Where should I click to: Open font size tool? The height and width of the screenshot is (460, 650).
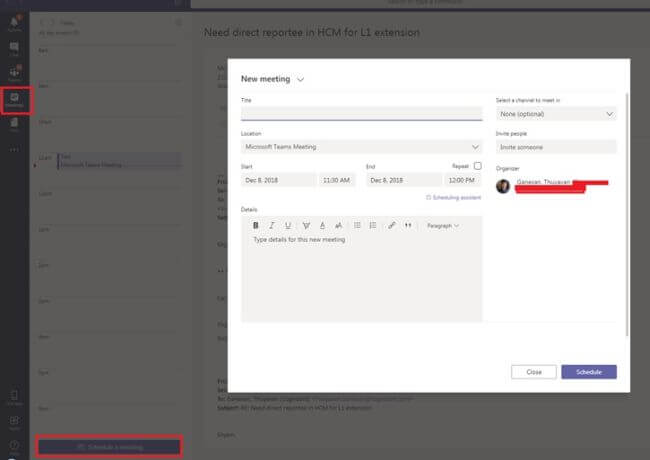coord(338,225)
